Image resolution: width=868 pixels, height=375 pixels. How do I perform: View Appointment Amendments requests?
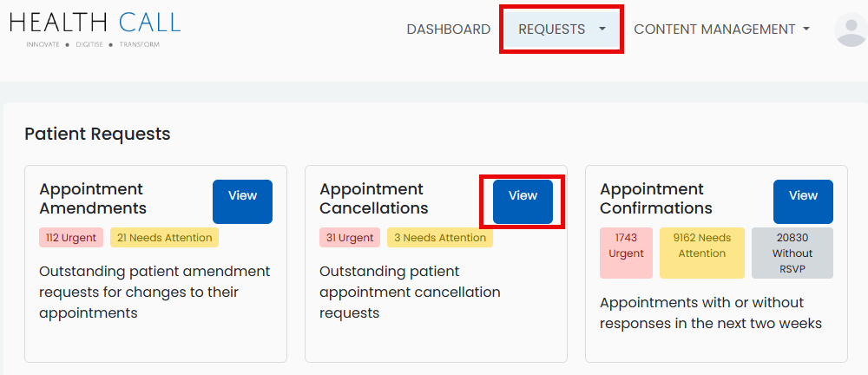click(x=242, y=201)
